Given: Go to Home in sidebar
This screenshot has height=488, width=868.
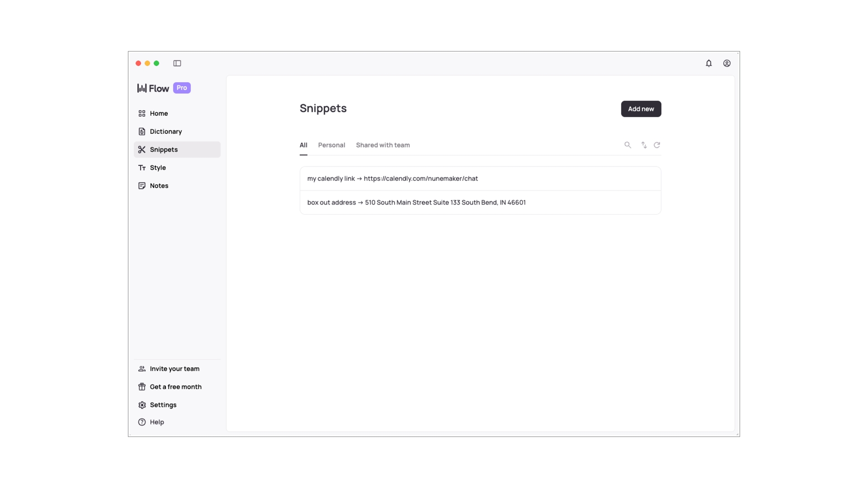Looking at the screenshot, I should point(159,113).
